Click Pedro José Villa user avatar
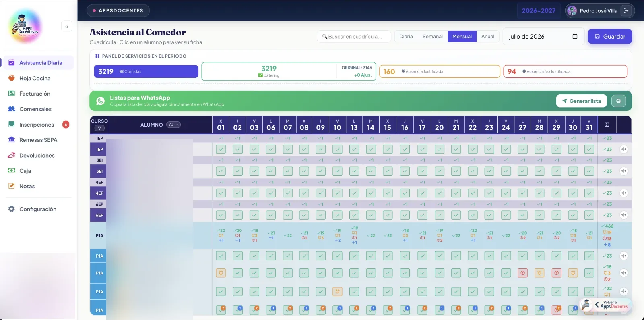 [572, 11]
